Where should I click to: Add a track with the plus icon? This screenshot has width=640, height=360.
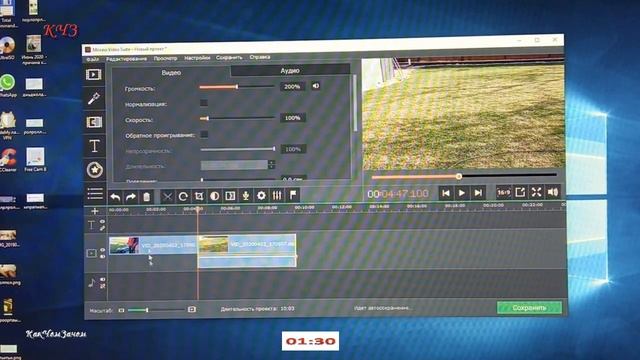pyautogui.click(x=95, y=211)
